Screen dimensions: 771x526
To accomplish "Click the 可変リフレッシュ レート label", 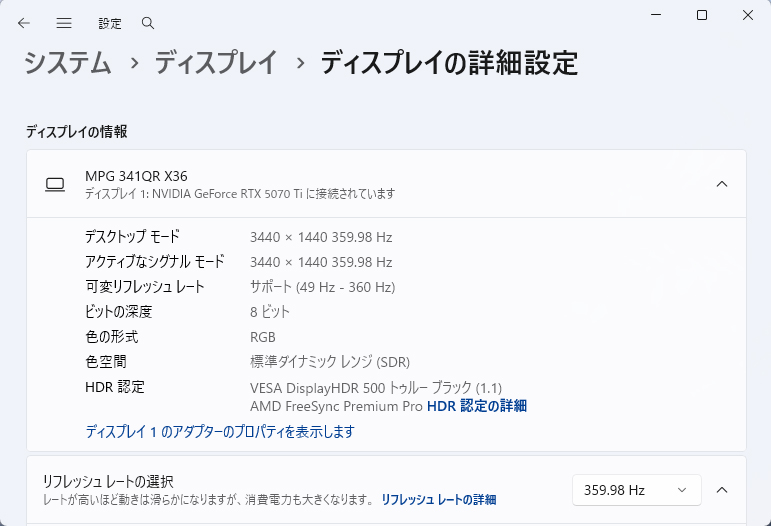I will [145, 287].
